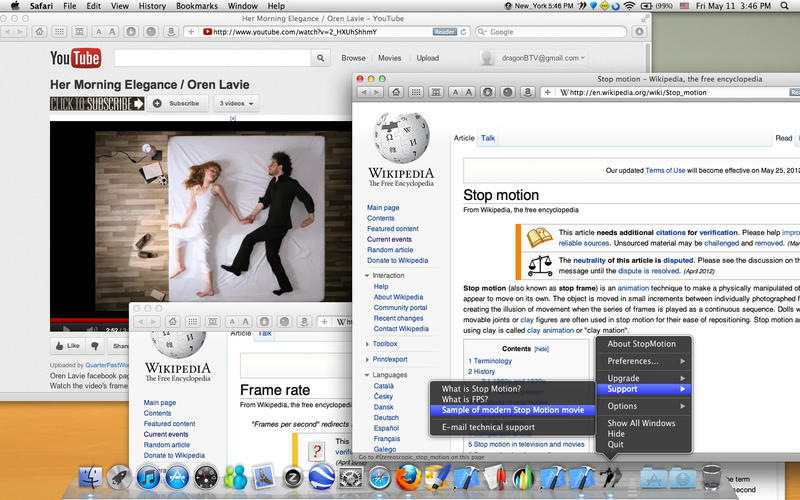Click larger text A in Stop motion window
800x500 pixels.
click(468, 92)
